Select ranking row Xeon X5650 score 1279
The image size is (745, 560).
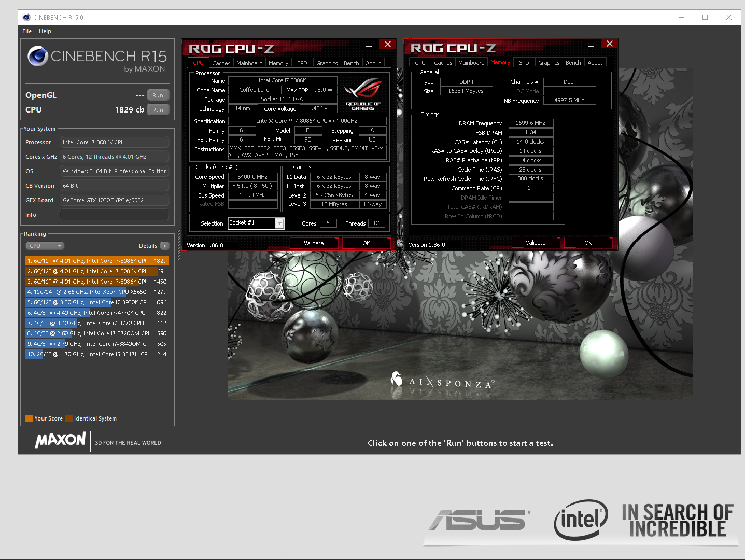[97, 292]
